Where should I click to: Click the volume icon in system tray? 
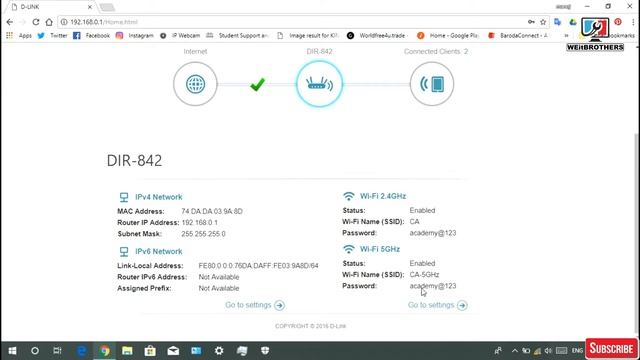tap(548, 351)
